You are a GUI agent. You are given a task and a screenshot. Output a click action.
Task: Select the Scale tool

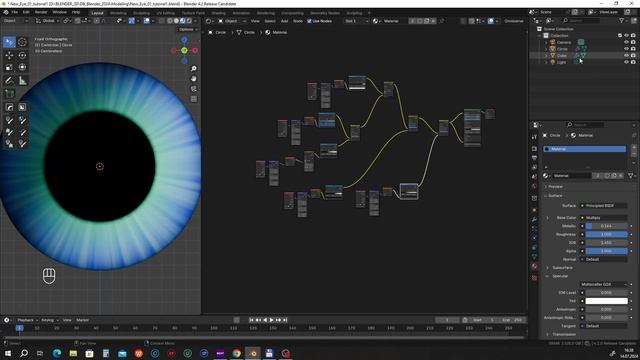coord(9,67)
